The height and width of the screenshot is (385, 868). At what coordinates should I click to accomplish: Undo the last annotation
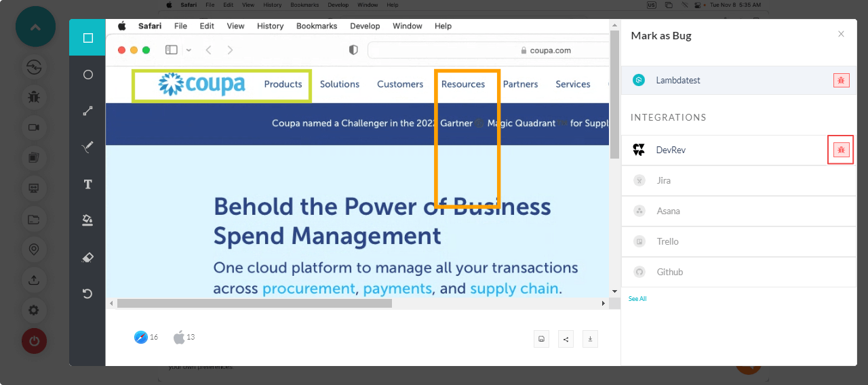[x=87, y=293]
